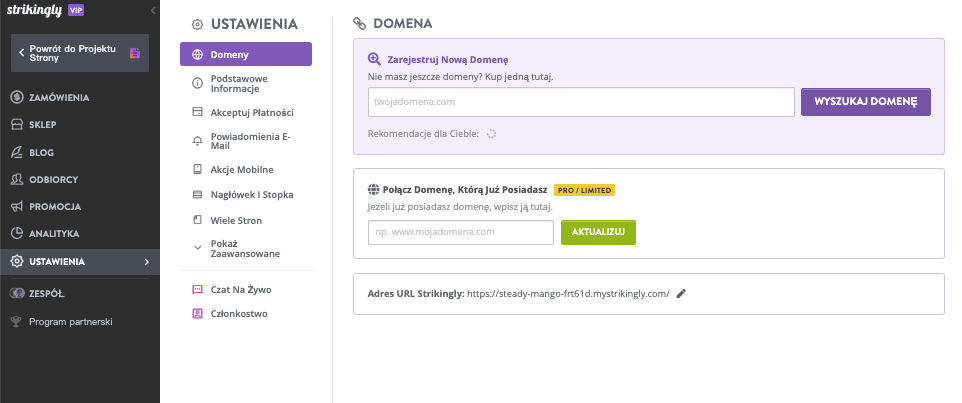Click the BLOG feather icon
This screenshot has height=403, width=962.
click(17, 152)
